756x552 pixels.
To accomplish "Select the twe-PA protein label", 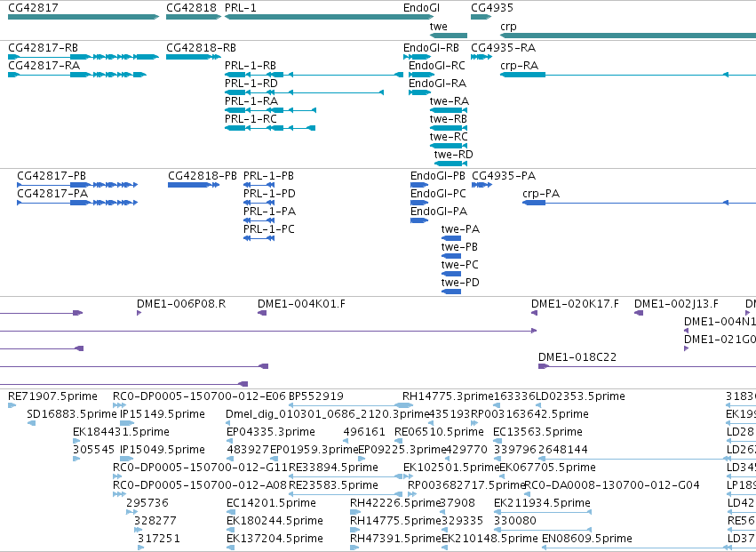I will tap(460, 229).
